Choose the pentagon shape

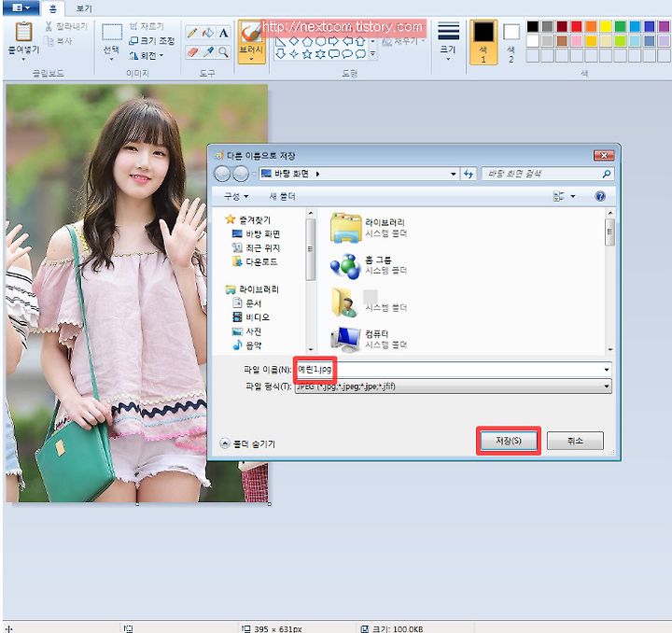tap(307, 41)
